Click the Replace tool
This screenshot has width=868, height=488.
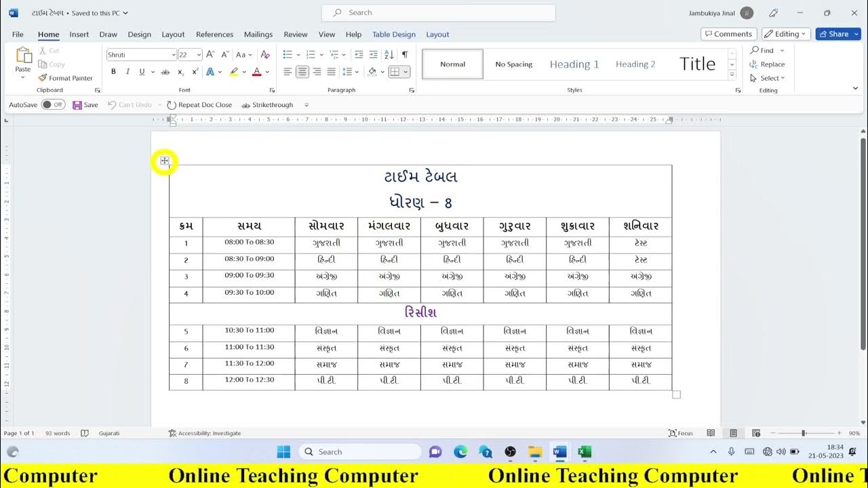(x=767, y=64)
